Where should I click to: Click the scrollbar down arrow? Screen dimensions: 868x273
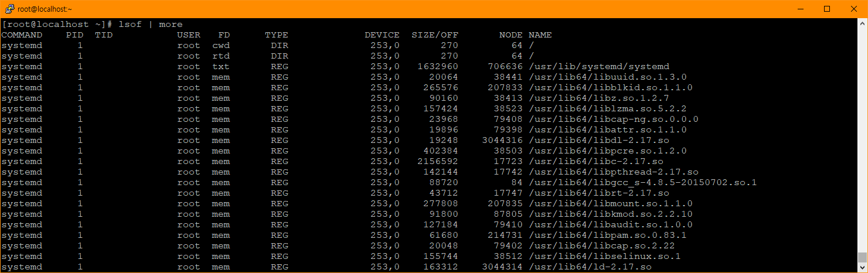point(862,268)
